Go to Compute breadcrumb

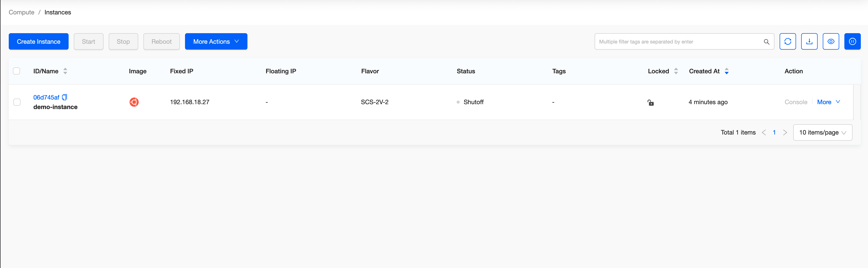pos(22,12)
